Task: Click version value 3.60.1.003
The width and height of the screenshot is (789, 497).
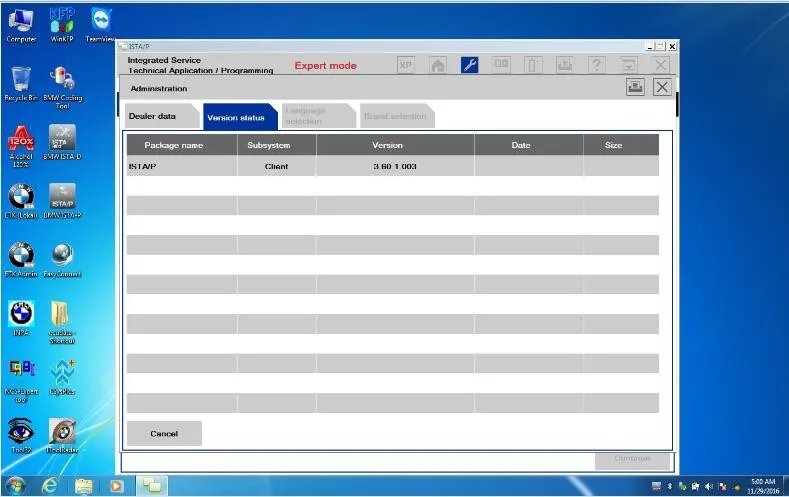Action: click(395, 166)
